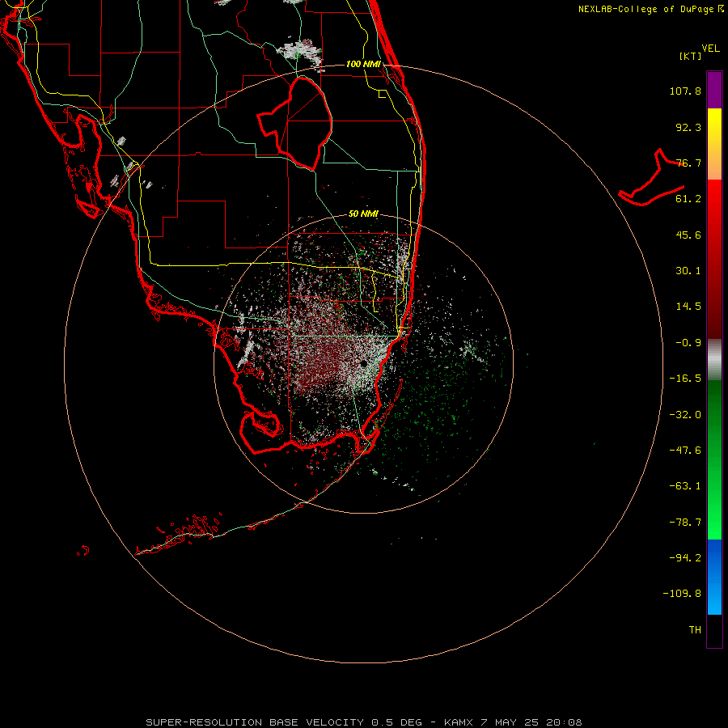Click the -16.5 legend value

685,379
